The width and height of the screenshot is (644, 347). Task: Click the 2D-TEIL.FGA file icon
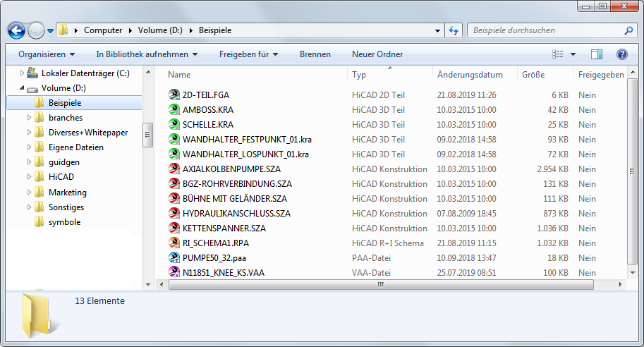[x=174, y=95]
